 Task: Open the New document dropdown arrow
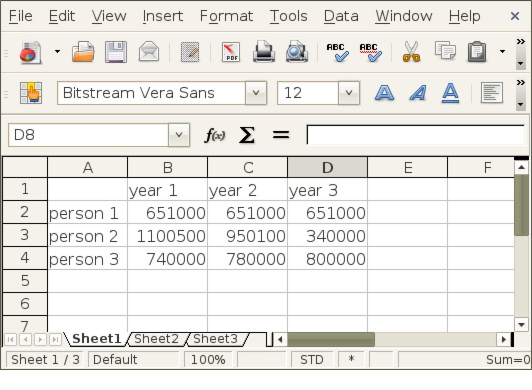57,52
